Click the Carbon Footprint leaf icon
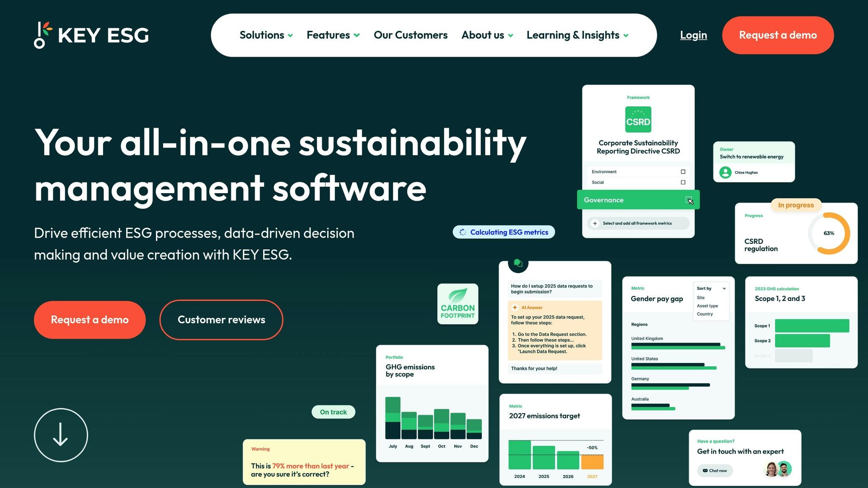Viewport: 868px width, 488px height. coord(458,295)
